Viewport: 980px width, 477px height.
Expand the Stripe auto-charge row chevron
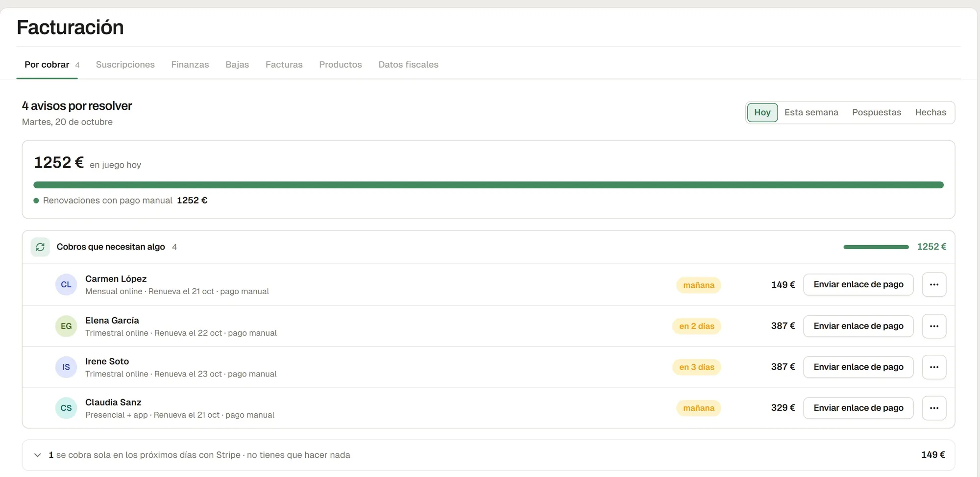[x=37, y=455]
